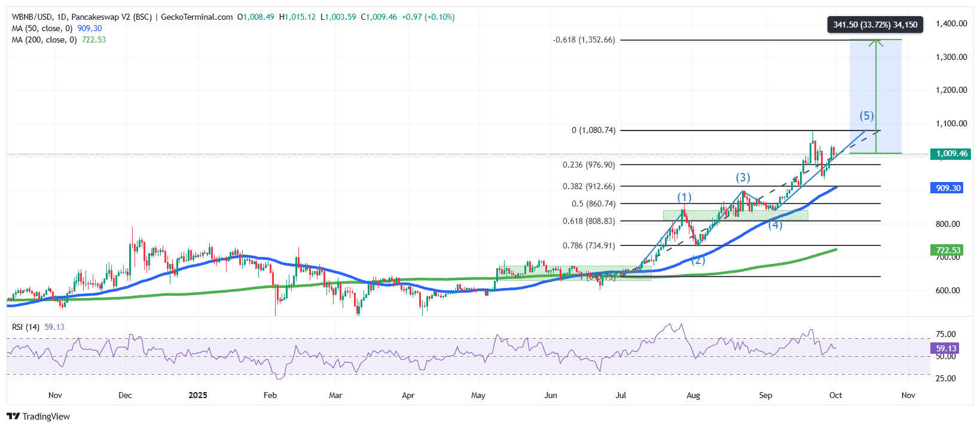Screen dimensions: 980x428
Task: Click the RSI (14) indicator legend
Action: pos(26,327)
